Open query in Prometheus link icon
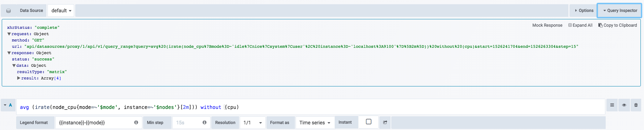Image resolution: width=644 pixels, height=130 pixels. pos(385,123)
